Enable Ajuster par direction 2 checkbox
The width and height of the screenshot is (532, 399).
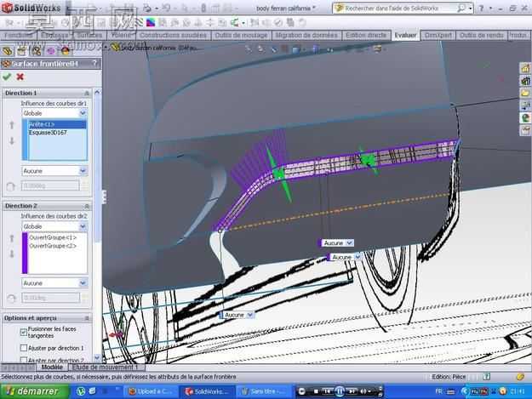tap(24, 360)
